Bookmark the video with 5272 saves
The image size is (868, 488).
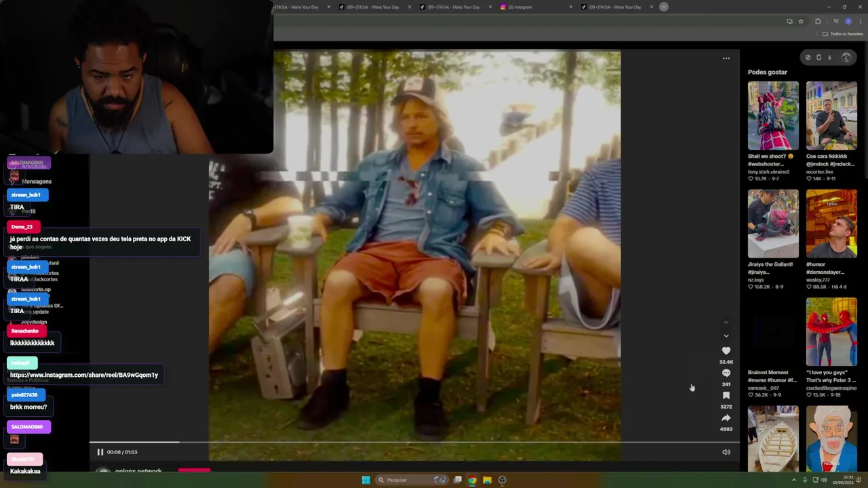click(x=726, y=395)
